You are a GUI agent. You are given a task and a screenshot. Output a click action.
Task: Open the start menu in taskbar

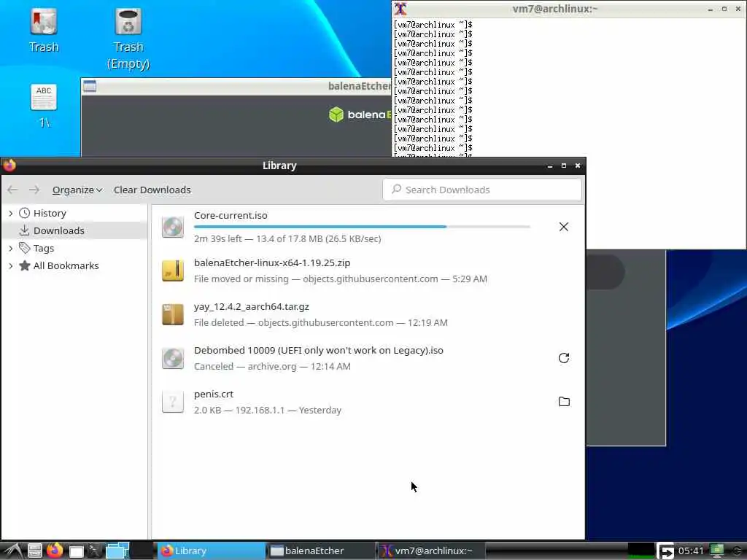(x=13, y=551)
